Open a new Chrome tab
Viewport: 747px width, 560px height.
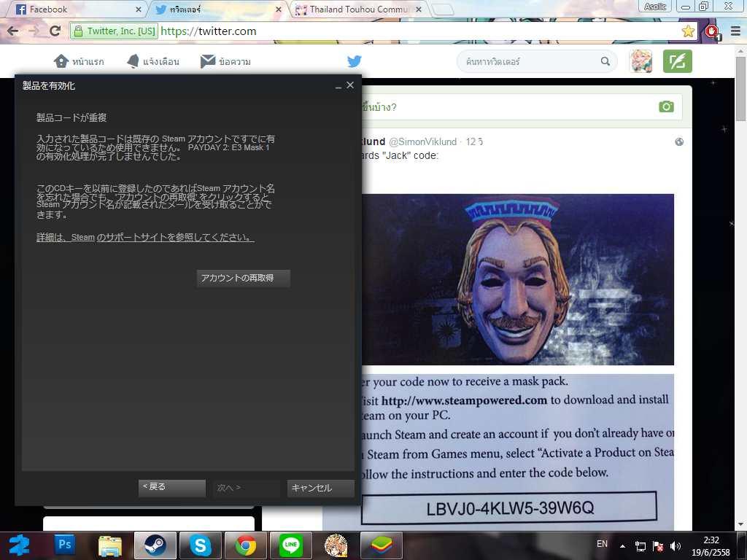coord(442,9)
